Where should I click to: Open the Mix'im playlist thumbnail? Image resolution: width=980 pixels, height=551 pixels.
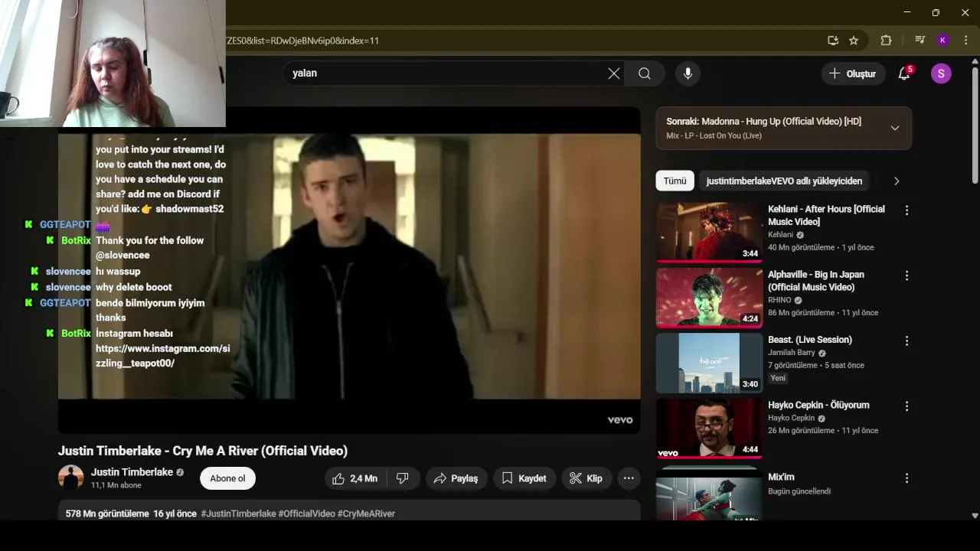point(709,495)
